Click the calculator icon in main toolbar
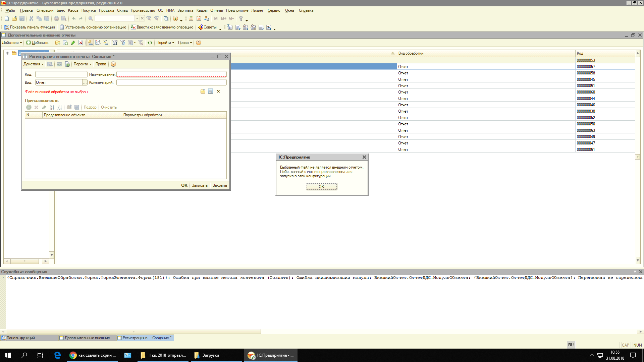The height and width of the screenshot is (362, 644). tap(191, 18)
